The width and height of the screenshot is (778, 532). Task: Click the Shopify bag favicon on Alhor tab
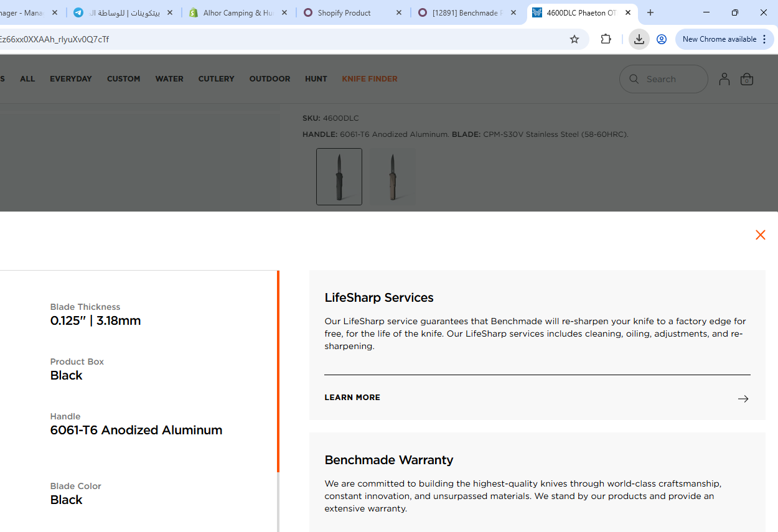(x=194, y=12)
